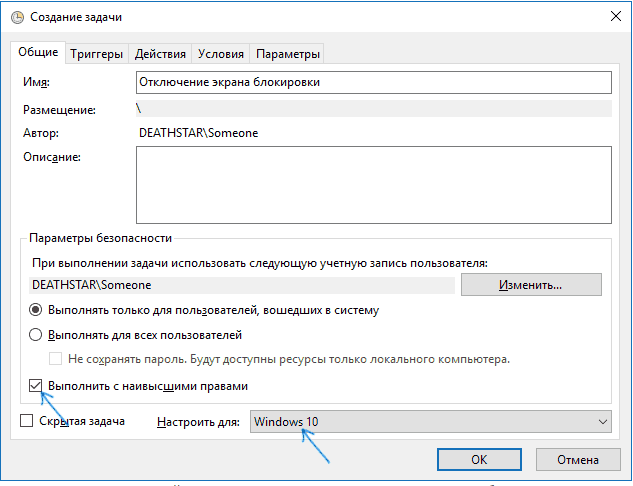Click the Изменить... button
633x486 pixels.
[x=531, y=285]
